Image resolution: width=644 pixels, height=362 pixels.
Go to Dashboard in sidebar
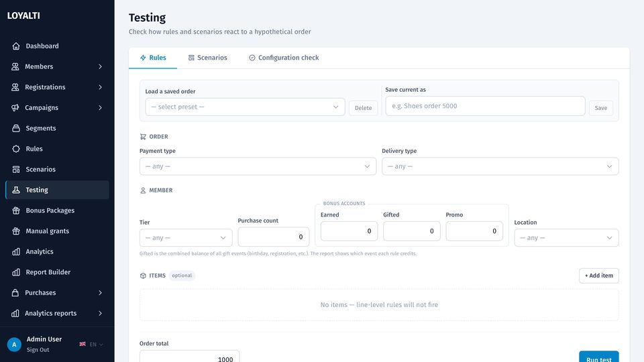click(57, 46)
